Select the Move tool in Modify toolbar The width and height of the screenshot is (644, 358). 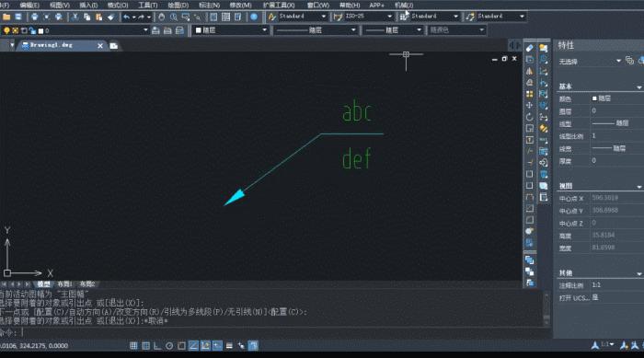529,106
